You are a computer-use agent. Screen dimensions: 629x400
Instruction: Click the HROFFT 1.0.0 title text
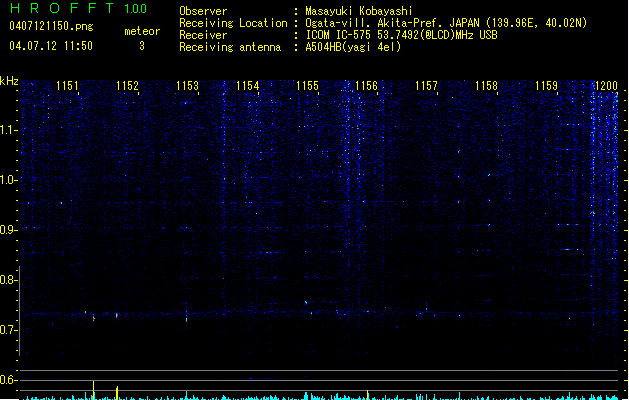click(x=79, y=8)
